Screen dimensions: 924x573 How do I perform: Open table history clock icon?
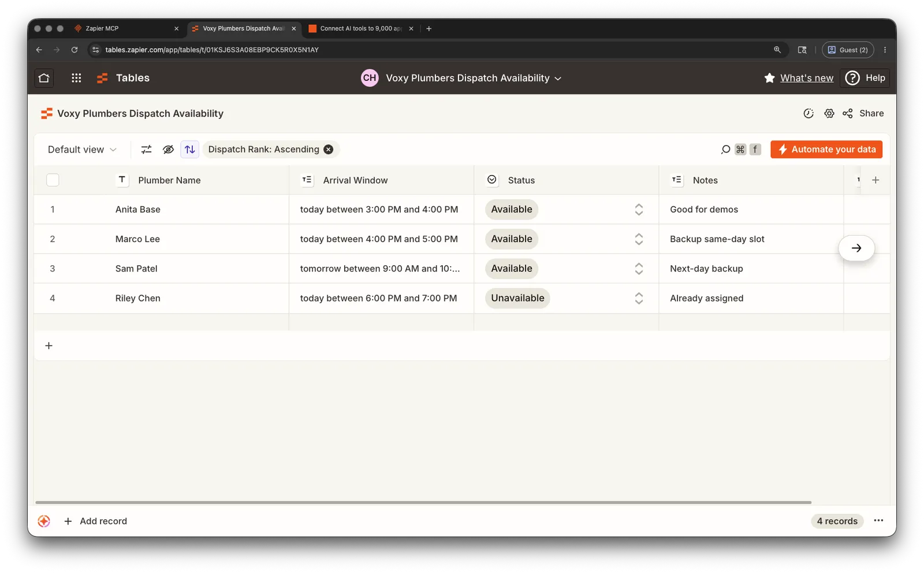pos(808,113)
